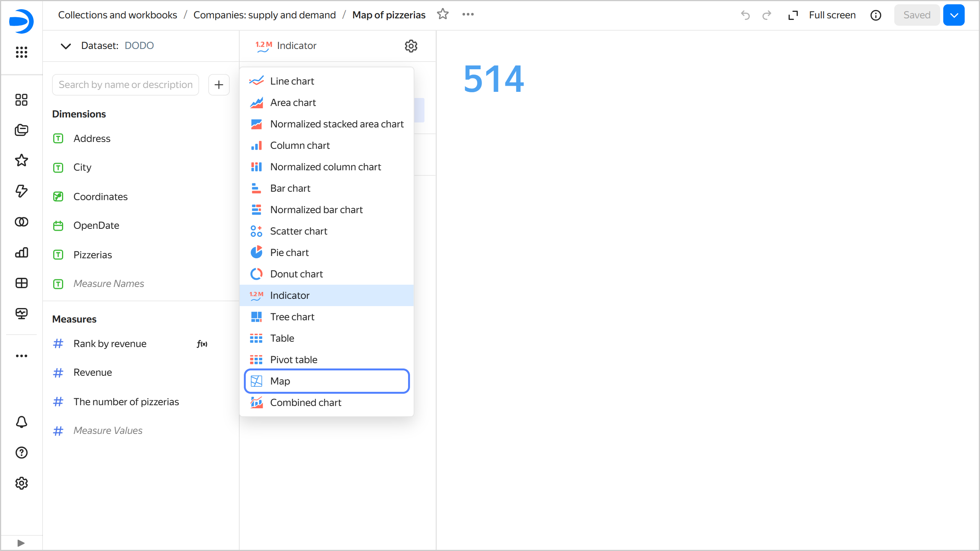Open notifications bell in sidebar

(x=21, y=422)
